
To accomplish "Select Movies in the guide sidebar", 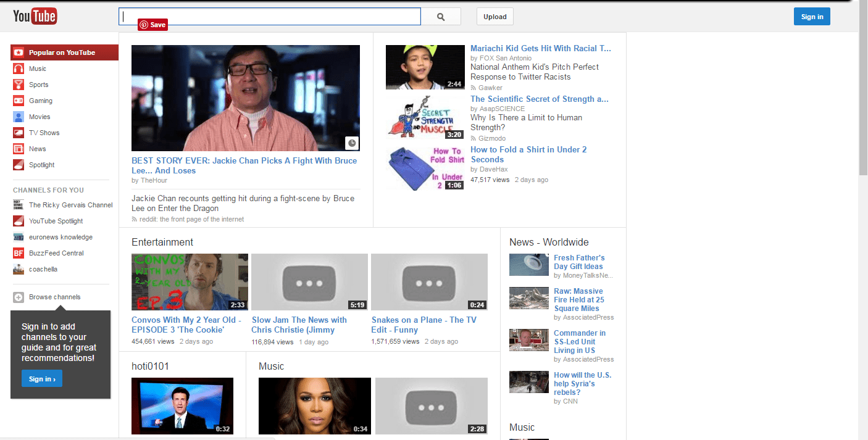I will click(40, 117).
